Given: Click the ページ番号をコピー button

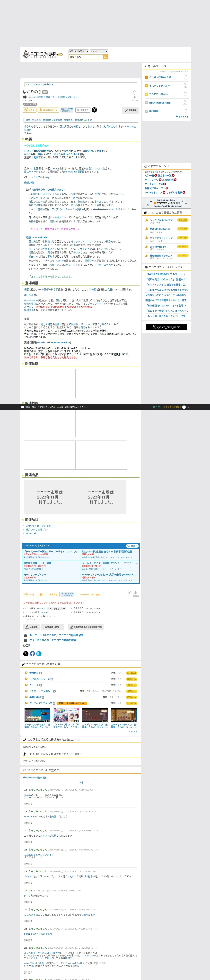Looking at the screenshot, I should 56,609.
